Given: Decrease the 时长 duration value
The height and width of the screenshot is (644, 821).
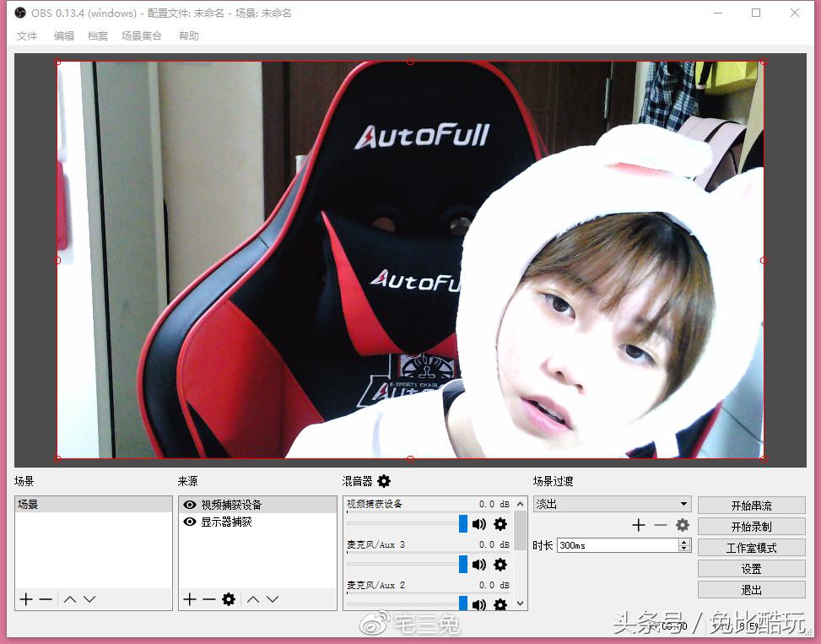Looking at the screenshot, I should click(x=683, y=548).
